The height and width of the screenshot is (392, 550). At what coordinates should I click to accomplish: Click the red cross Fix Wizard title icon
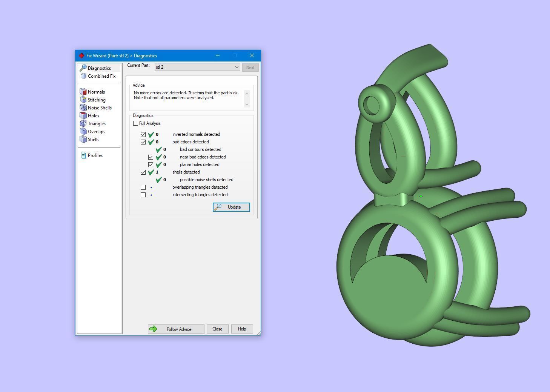click(81, 55)
